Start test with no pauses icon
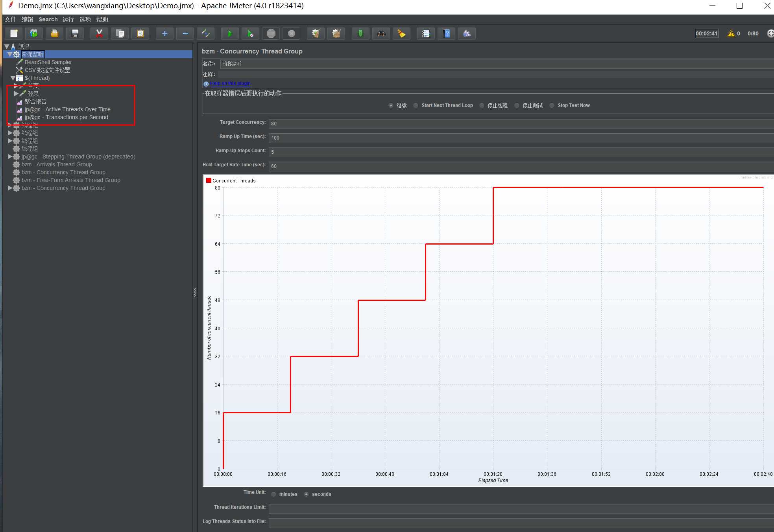Image resolution: width=774 pixels, height=532 pixels. (250, 33)
